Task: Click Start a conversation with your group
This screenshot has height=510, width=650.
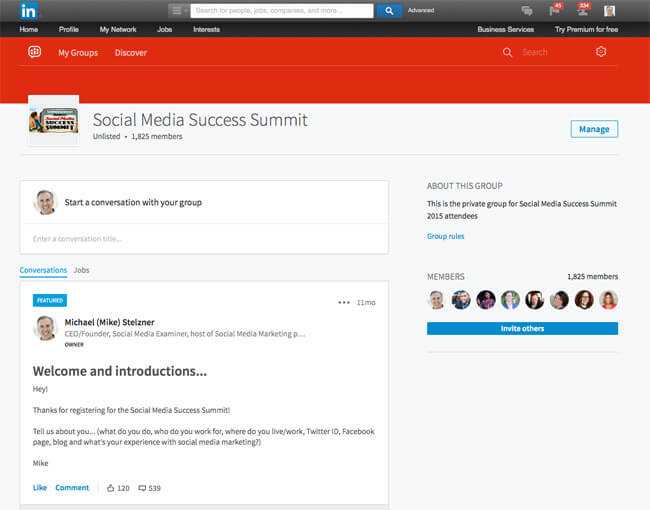Action: click(133, 202)
